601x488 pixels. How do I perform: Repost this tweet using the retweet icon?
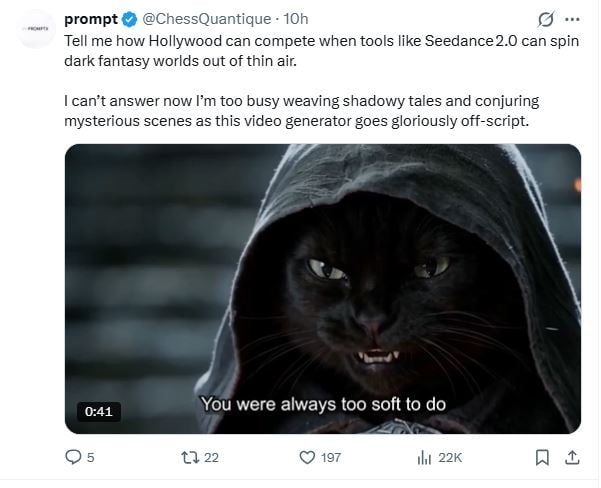coord(185,458)
